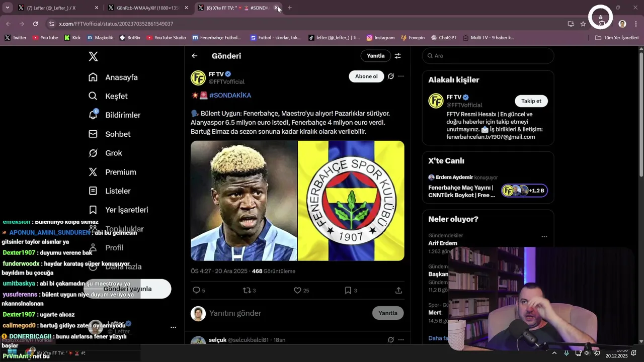
Task: Open Kick bookmark
Action: pos(72,38)
